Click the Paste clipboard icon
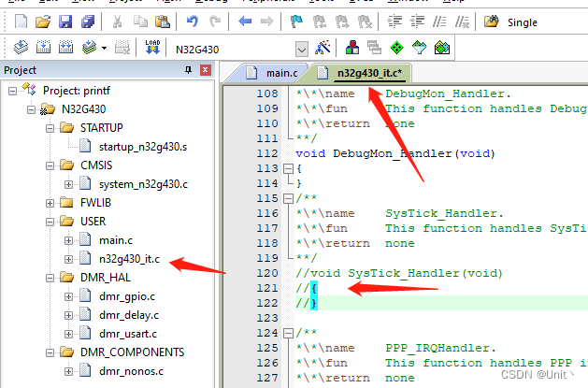The height and width of the screenshot is (388, 588). click(163, 22)
